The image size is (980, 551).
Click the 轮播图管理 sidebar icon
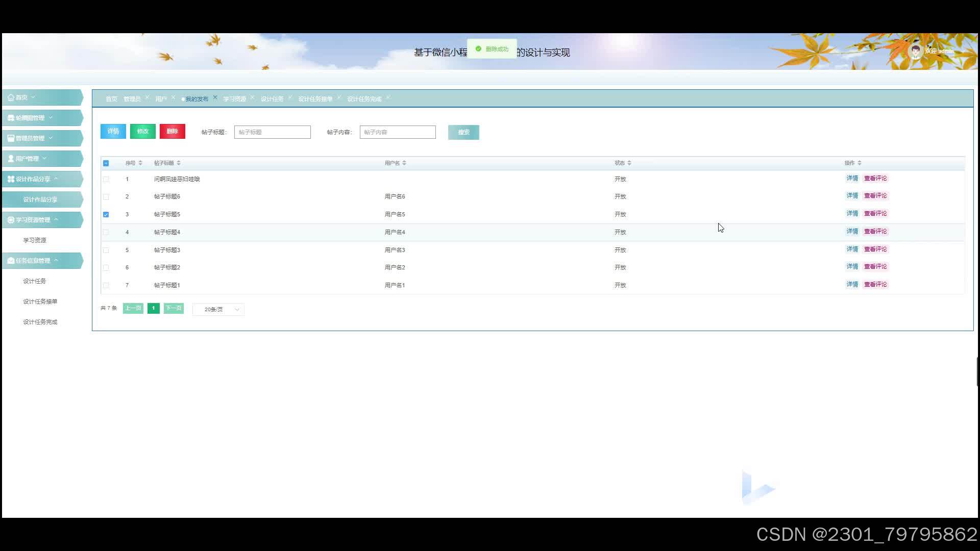(x=11, y=118)
